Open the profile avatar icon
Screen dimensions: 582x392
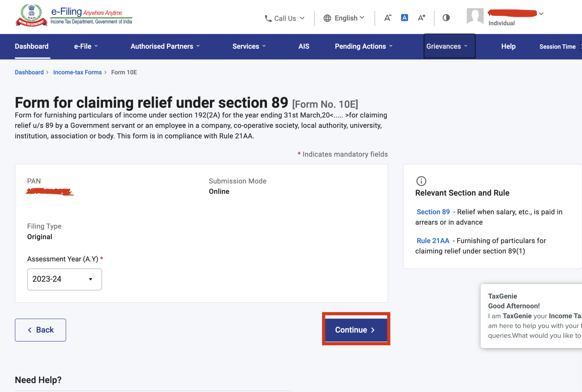[x=475, y=16]
